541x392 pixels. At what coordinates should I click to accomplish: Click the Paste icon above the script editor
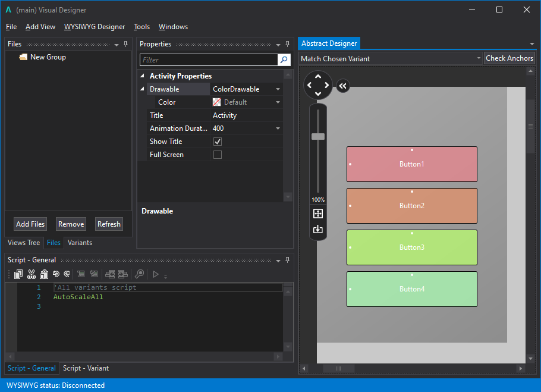(x=44, y=274)
